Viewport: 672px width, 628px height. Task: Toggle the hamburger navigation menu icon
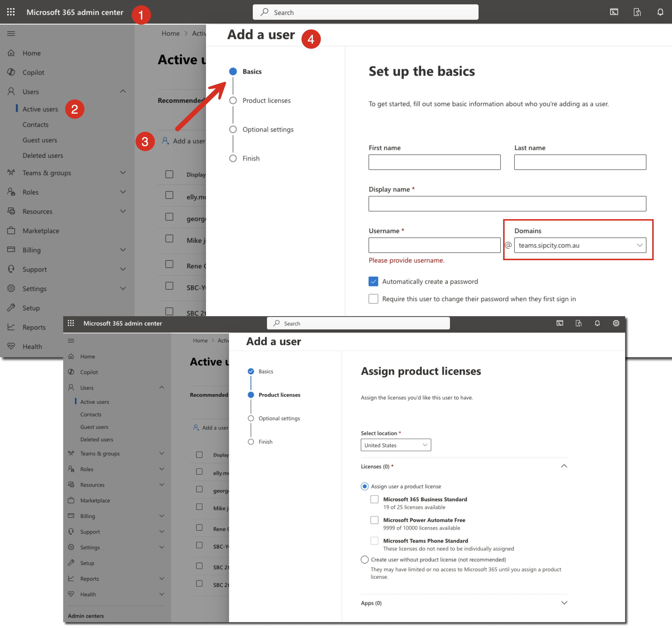click(x=11, y=34)
